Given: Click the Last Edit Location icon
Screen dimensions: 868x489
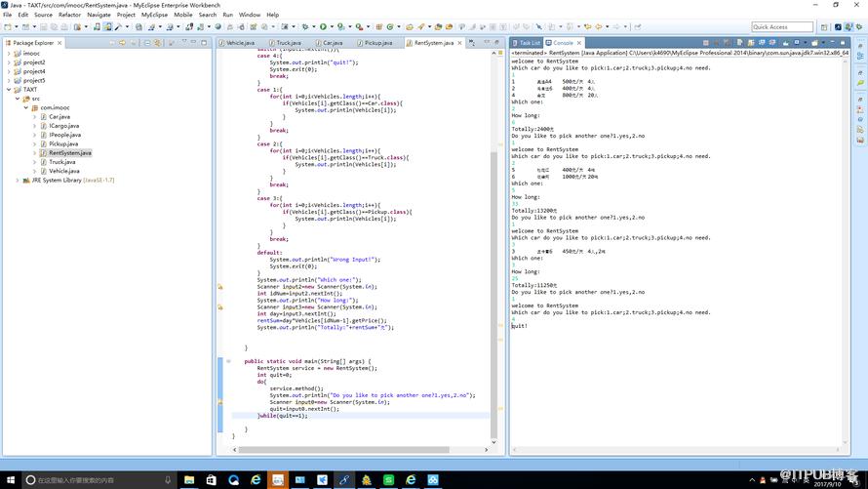Looking at the screenshot, I should point(587,26).
